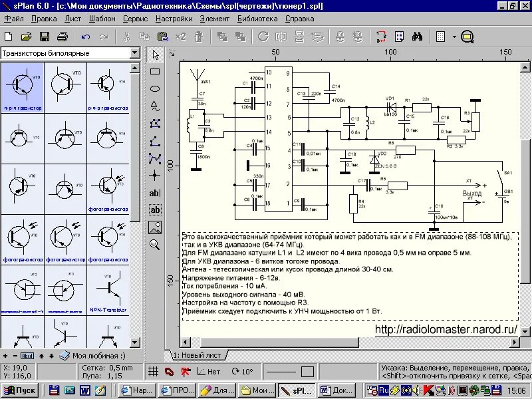Viewport: 532px width, 399px height.
Task: Click the renumber components icon
Action: tap(381, 37)
